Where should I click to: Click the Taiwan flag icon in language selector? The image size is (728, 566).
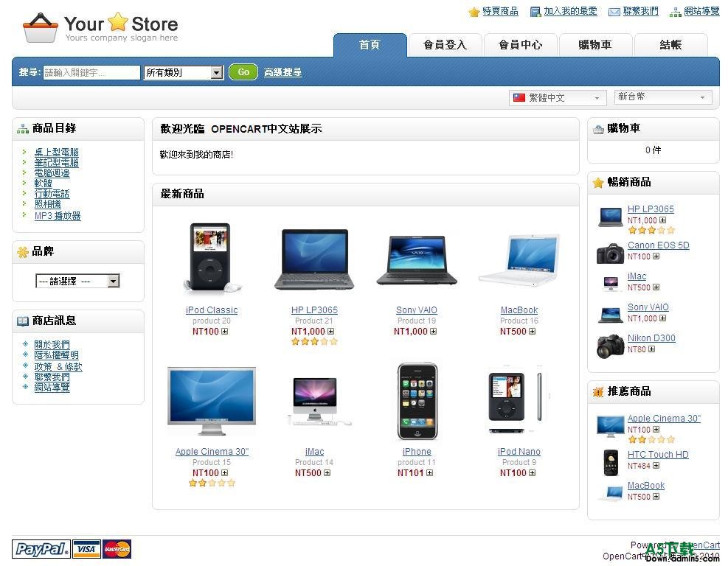(519, 97)
